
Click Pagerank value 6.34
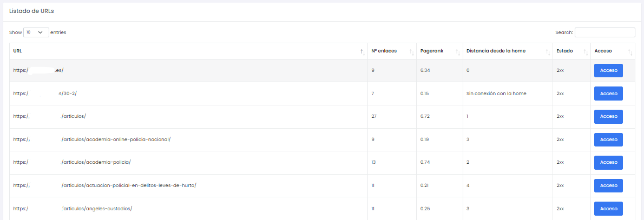click(425, 71)
